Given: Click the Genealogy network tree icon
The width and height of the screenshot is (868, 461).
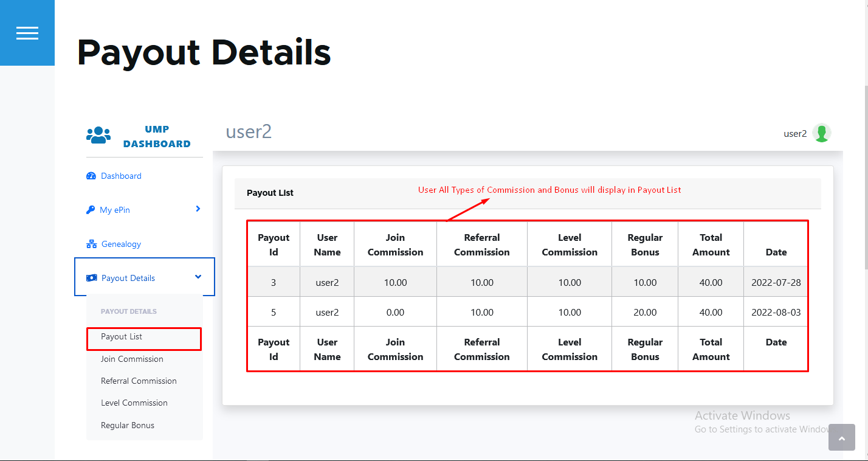Looking at the screenshot, I should (92, 244).
